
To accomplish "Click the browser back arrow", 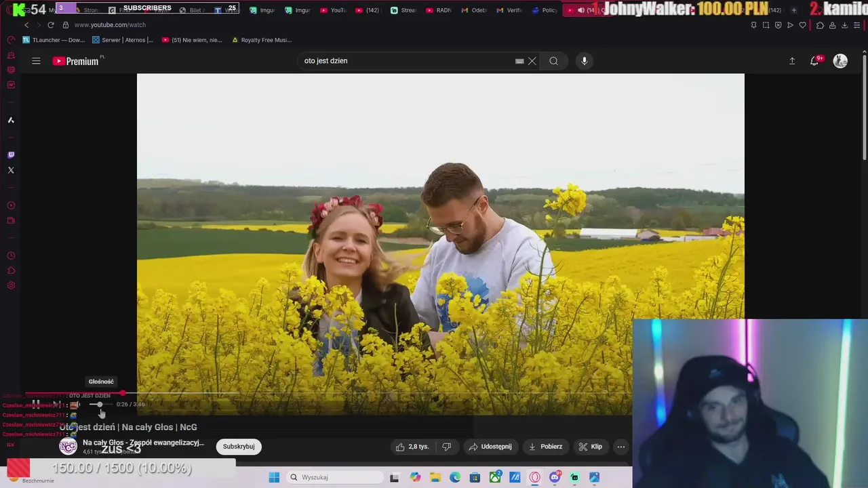I will coord(26,25).
